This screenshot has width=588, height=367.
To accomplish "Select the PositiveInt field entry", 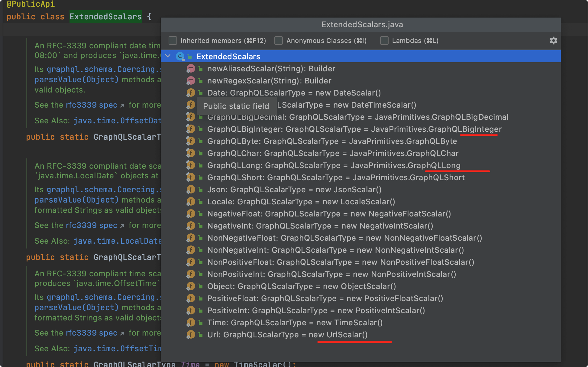I will click(x=316, y=310).
